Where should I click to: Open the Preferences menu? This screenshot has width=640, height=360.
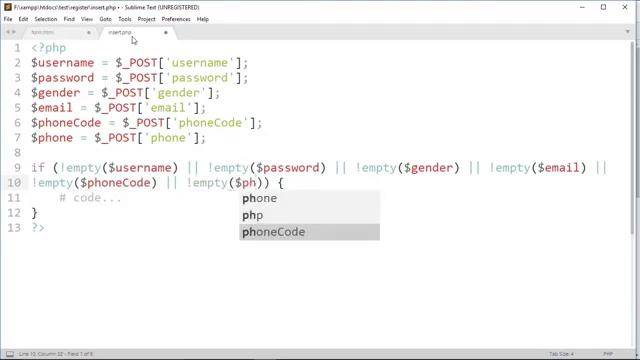click(x=176, y=19)
